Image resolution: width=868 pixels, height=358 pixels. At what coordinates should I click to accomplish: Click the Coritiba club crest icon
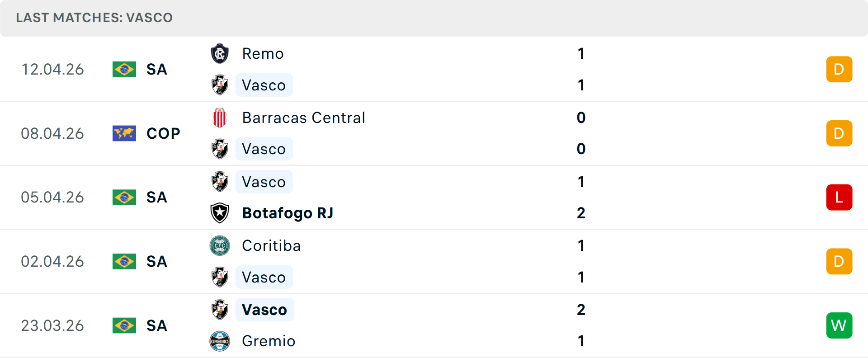[x=220, y=246]
